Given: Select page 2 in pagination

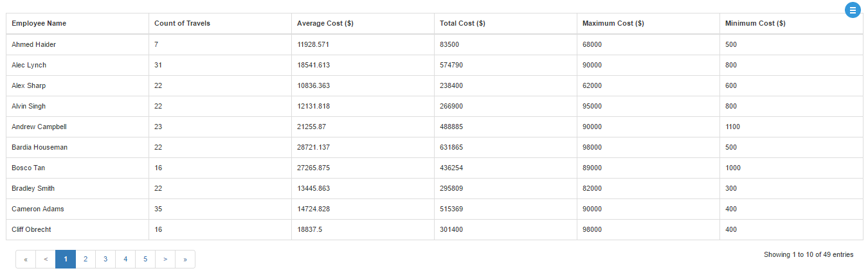Looking at the screenshot, I should click(x=86, y=259).
